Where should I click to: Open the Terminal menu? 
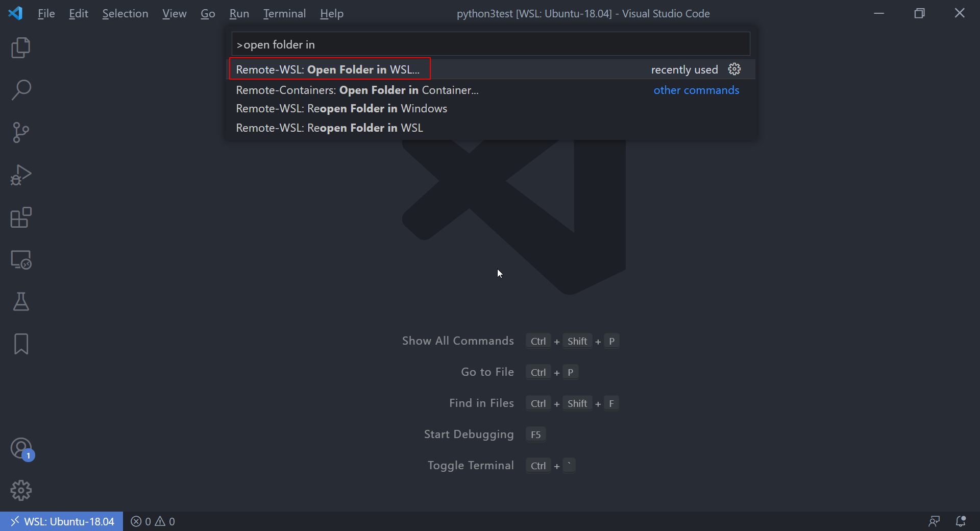(x=284, y=14)
